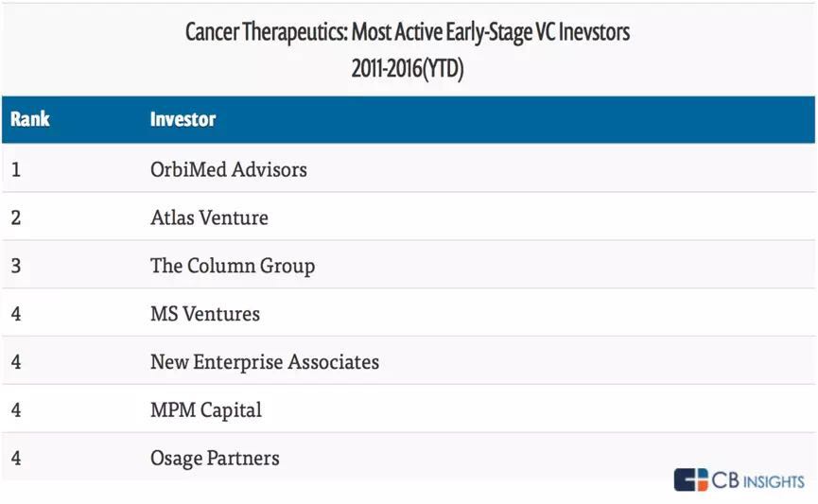Click the Investor column header
This screenshot has height=504, width=818.
point(183,120)
